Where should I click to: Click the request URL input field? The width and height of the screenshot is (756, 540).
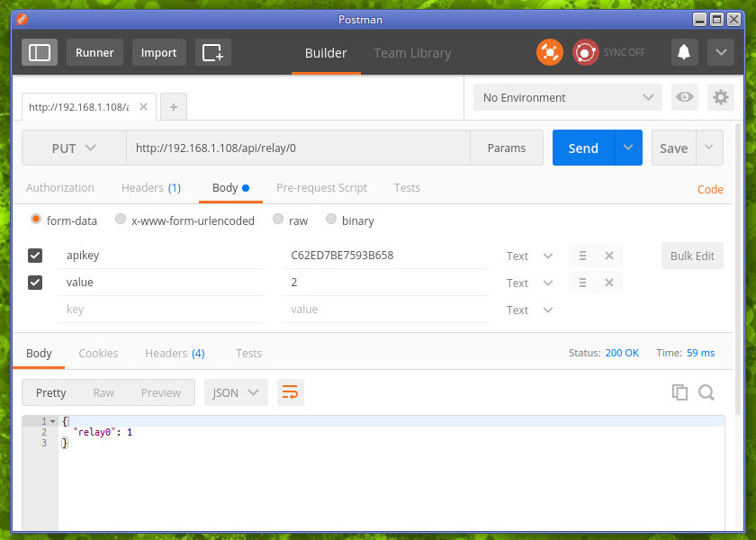pyautogui.click(x=298, y=148)
